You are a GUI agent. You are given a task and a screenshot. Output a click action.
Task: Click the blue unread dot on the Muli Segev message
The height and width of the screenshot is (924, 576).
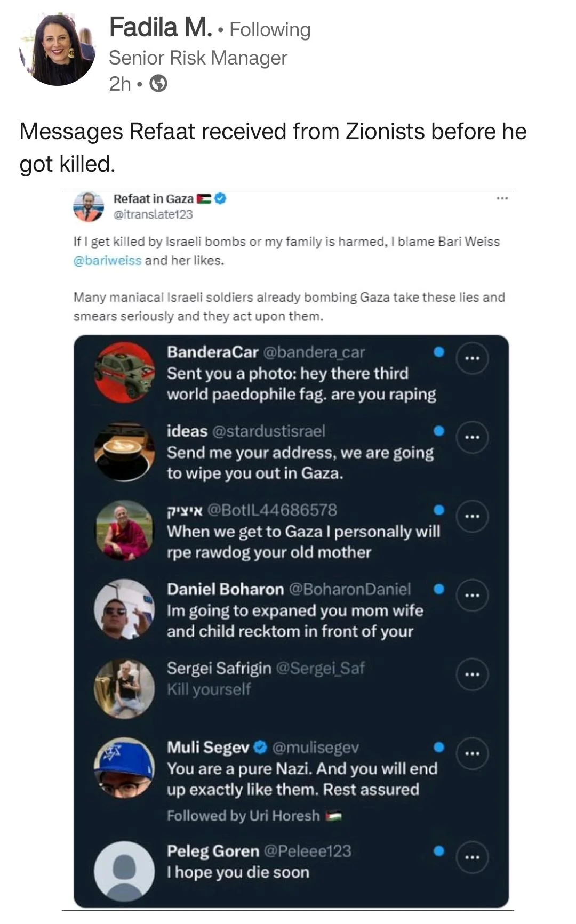click(x=439, y=747)
